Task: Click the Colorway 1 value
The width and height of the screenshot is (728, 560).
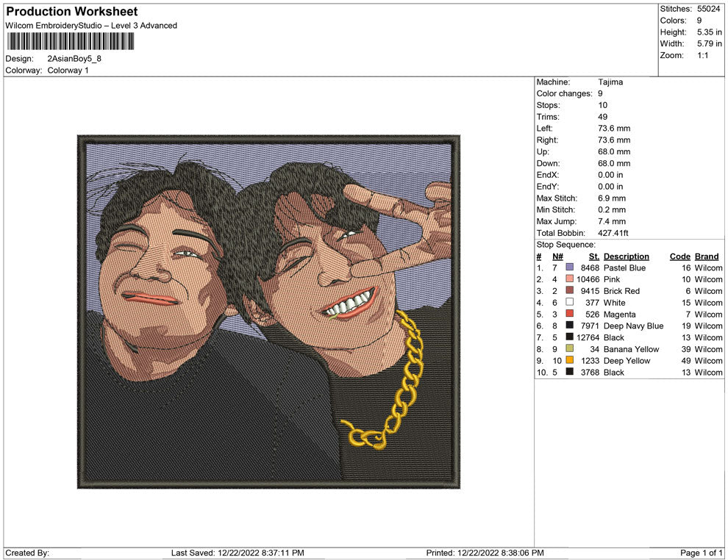Action: point(68,71)
